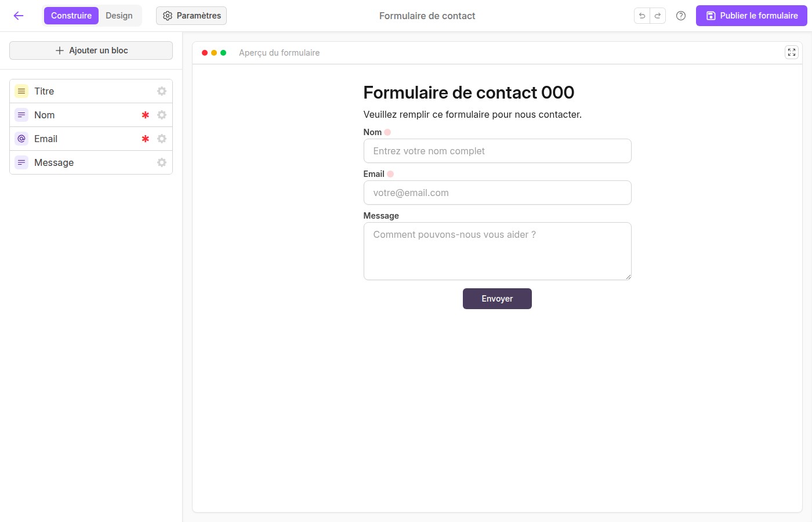
Task: Open settings gear for Nom block
Action: click(x=162, y=115)
